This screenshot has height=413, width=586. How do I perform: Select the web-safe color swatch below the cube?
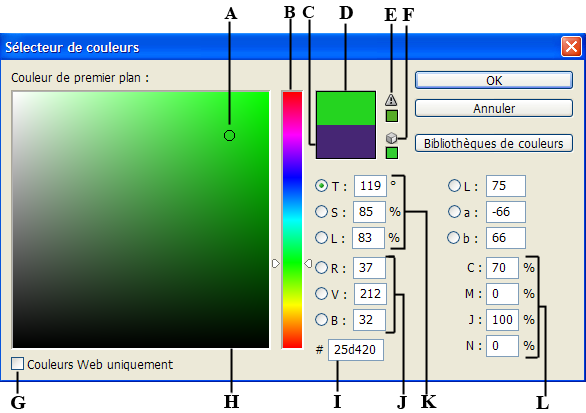(x=392, y=153)
